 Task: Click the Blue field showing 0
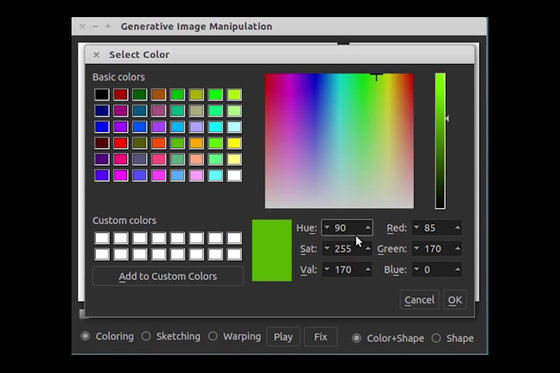click(x=437, y=269)
